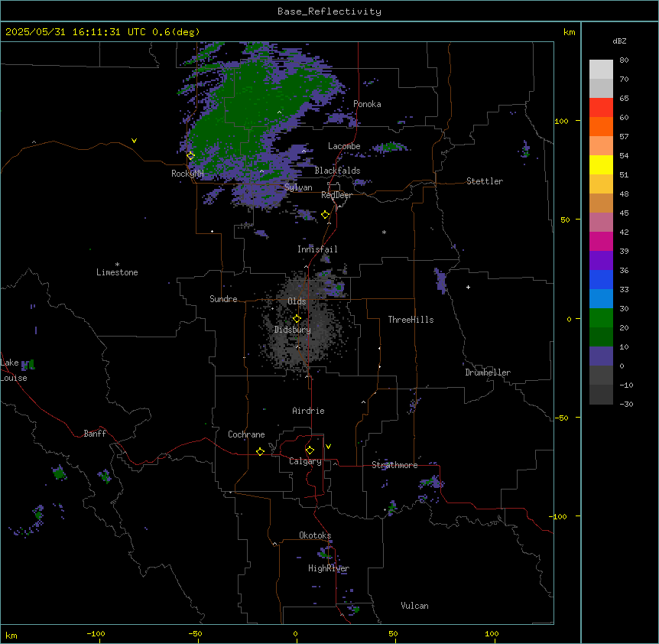Viewport: 659px width, 644px height.
Task: Click the Olds city label
Action: pyautogui.click(x=297, y=301)
